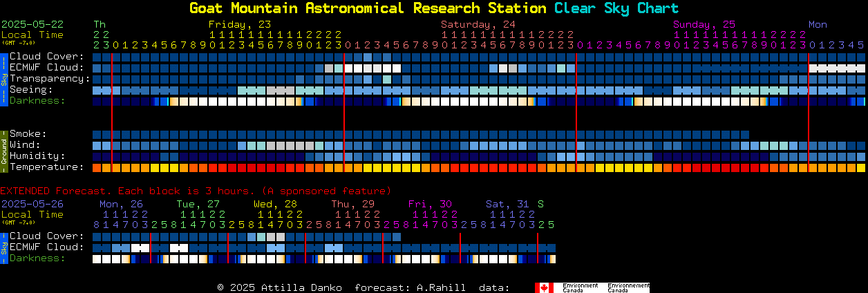Click the Th day header
The height and width of the screenshot is (293, 868).
(x=100, y=24)
